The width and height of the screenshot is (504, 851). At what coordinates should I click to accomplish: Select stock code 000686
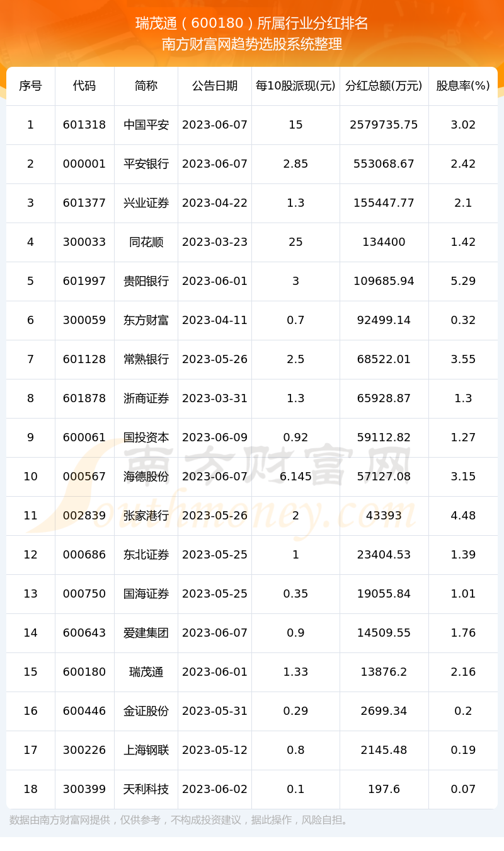(84, 555)
